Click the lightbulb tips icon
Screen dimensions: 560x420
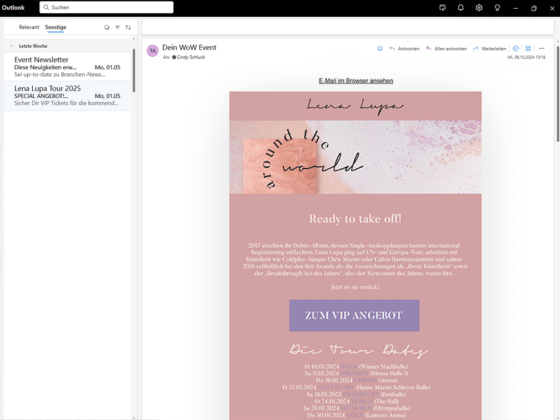[x=497, y=8]
